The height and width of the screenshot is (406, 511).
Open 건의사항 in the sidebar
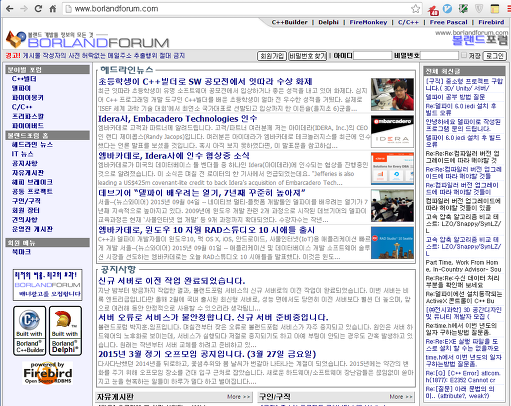(x=25, y=220)
